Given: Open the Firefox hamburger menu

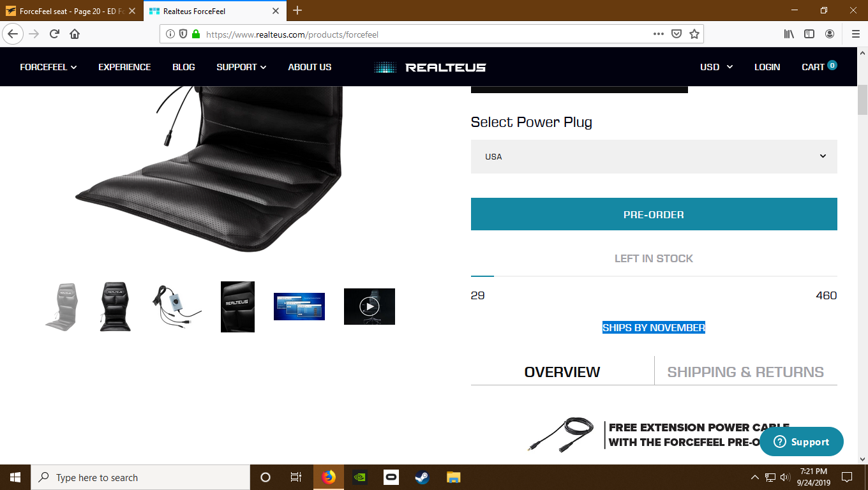Looking at the screenshot, I should [x=855, y=34].
